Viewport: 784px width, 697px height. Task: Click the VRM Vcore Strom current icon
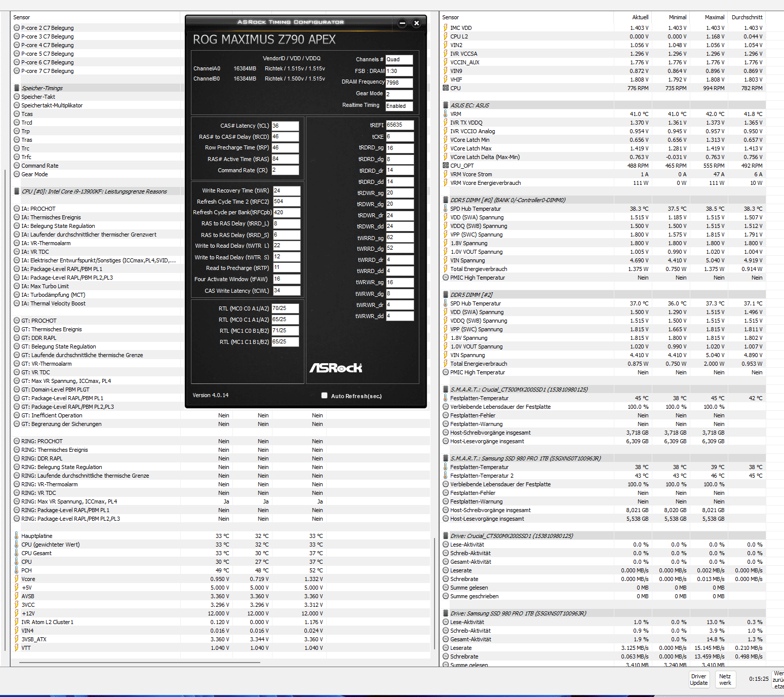point(446,174)
